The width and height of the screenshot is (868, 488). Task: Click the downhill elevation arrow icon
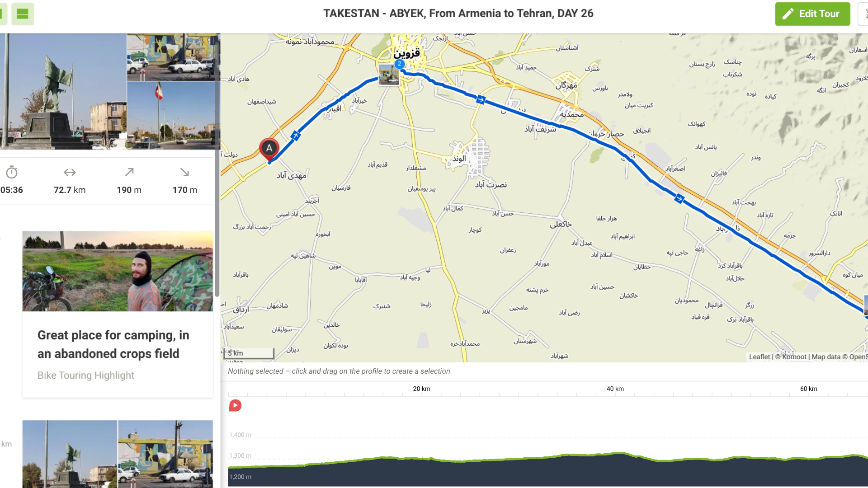[184, 172]
